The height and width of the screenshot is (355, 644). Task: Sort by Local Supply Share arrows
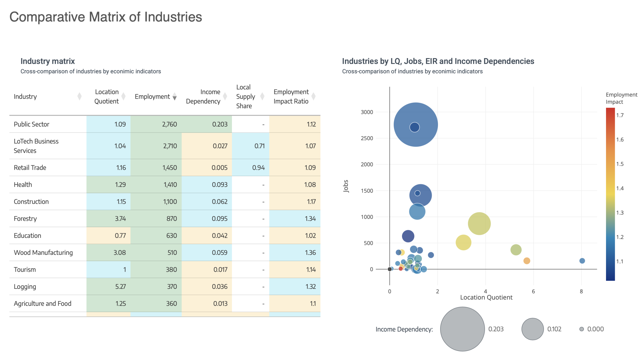262,96
